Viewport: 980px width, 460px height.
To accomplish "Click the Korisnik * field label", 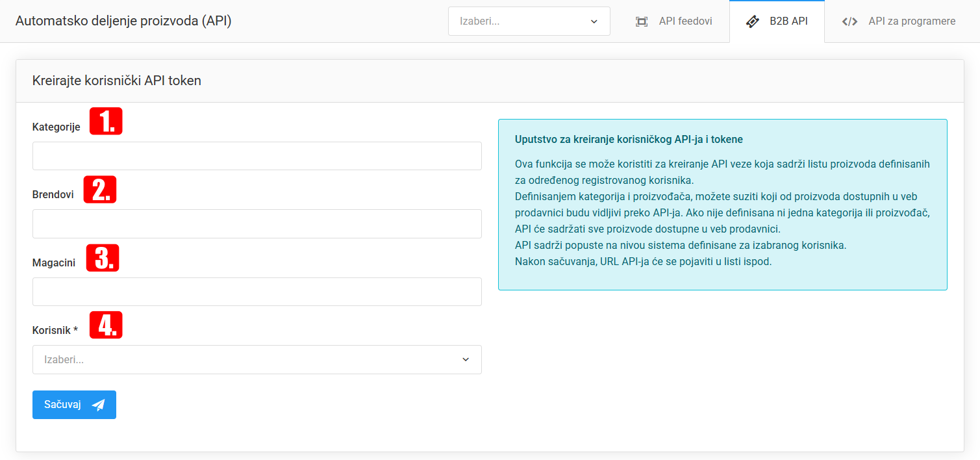I will pyautogui.click(x=55, y=331).
